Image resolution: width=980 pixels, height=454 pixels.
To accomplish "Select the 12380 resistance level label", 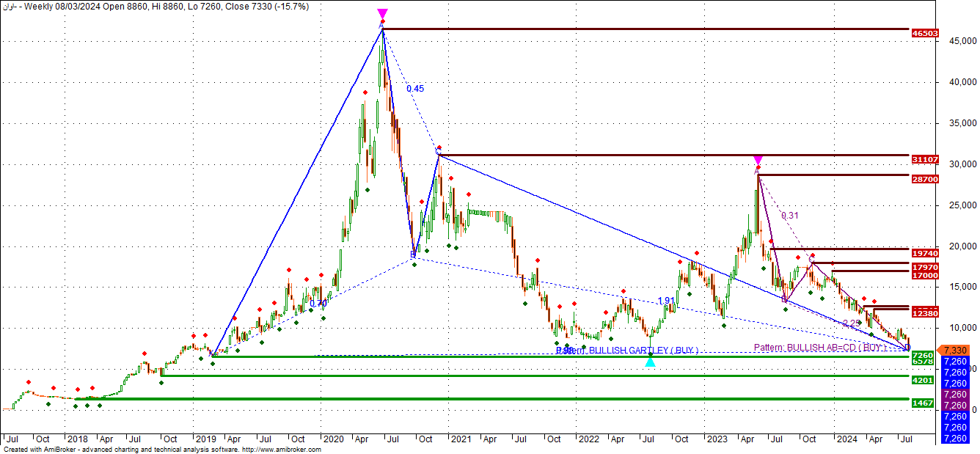I will point(924,313).
